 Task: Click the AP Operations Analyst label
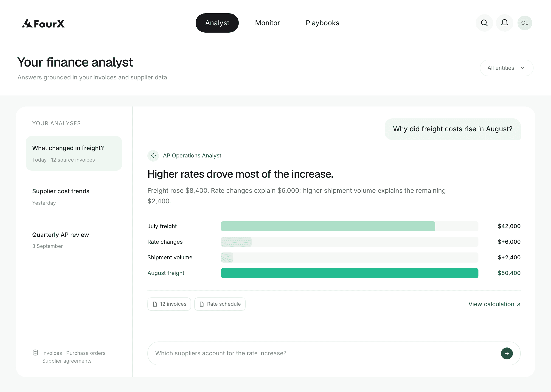192,156
